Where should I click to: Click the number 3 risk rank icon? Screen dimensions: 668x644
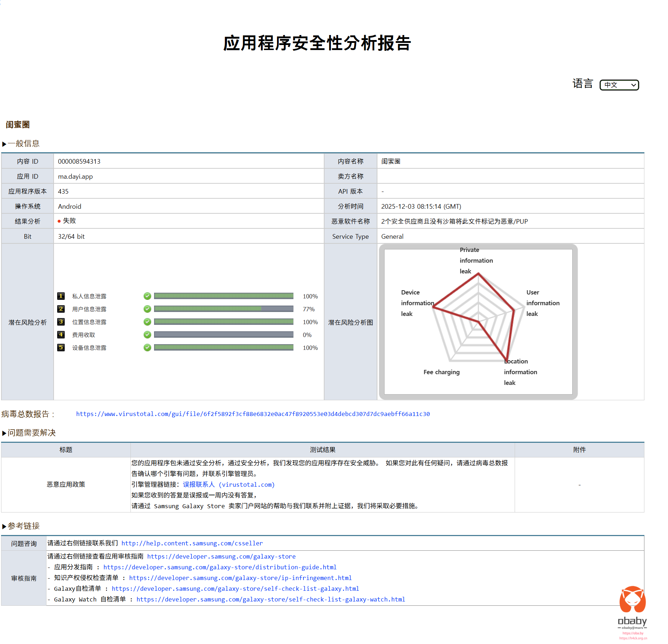61,322
